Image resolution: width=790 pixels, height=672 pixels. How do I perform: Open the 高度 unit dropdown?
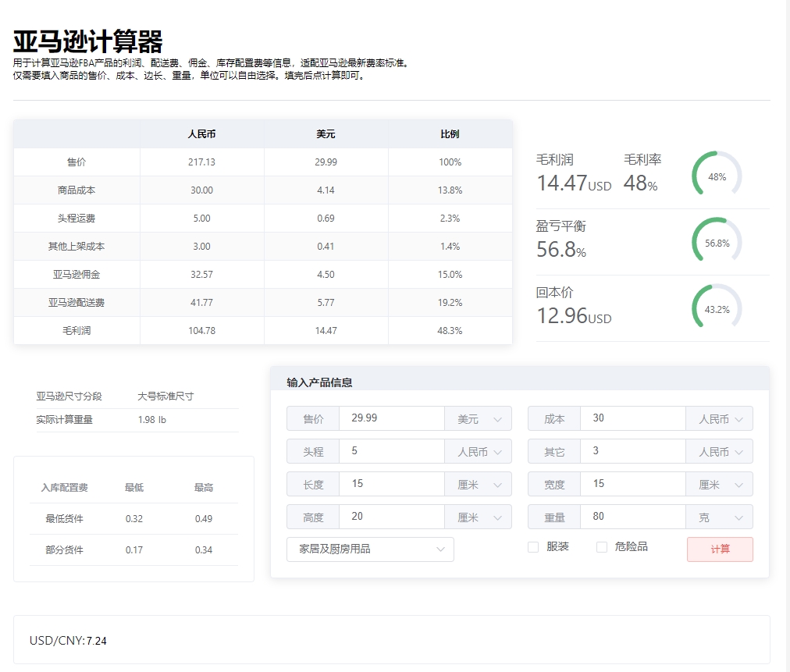click(478, 517)
